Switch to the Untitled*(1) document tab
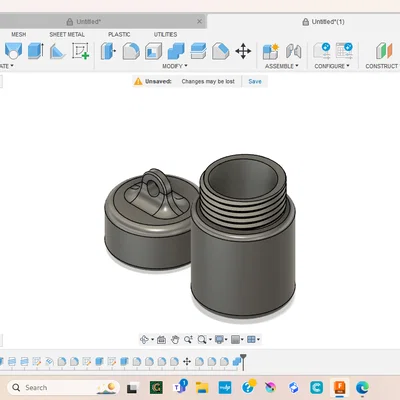The image size is (400, 400). (323, 22)
